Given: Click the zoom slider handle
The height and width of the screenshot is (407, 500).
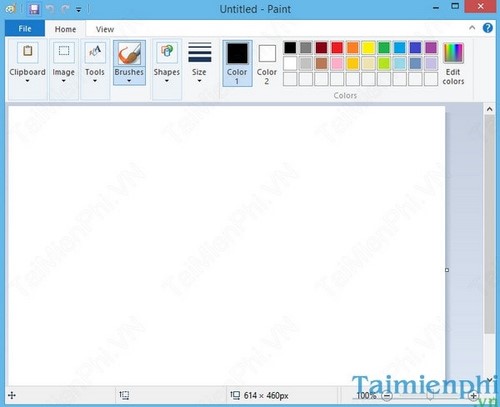Looking at the screenshot, I should click(x=430, y=396).
